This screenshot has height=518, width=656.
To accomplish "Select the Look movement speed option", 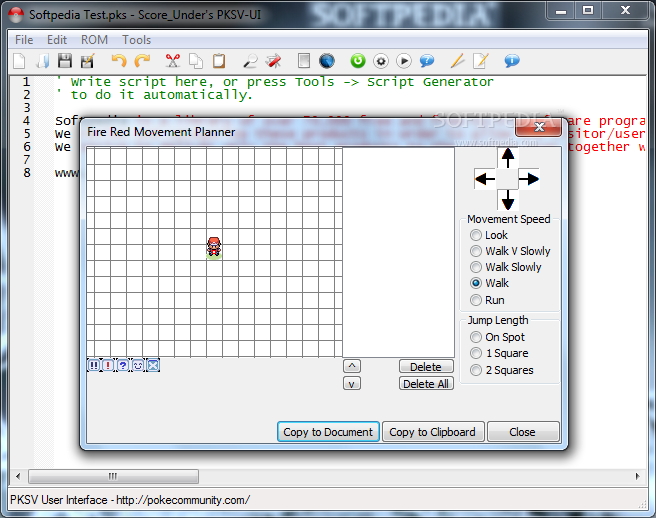I will 489,235.
